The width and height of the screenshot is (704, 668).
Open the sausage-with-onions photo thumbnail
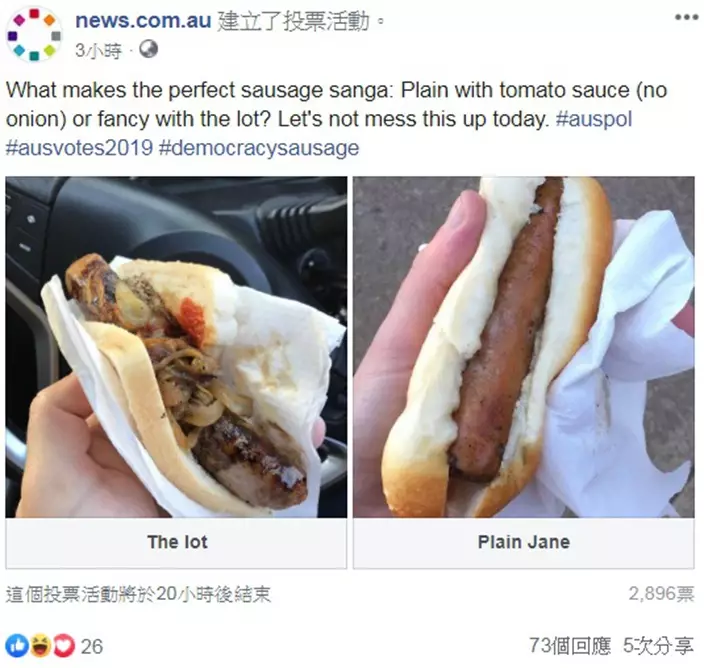tap(176, 347)
